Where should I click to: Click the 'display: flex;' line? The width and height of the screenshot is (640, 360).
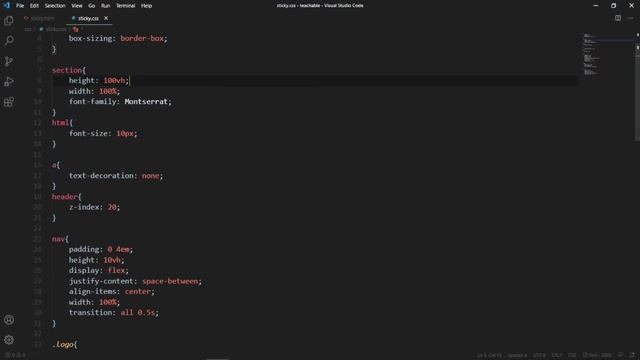tap(98, 270)
